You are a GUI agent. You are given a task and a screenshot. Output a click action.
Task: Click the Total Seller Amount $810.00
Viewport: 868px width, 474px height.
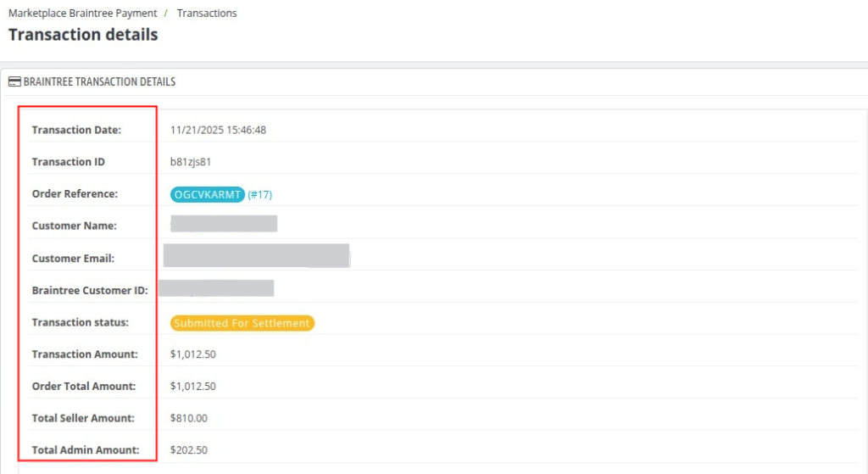click(x=188, y=418)
